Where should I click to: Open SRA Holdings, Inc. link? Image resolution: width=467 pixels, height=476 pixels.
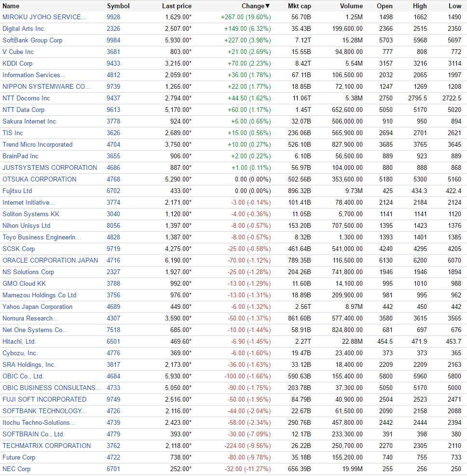pos(29,364)
